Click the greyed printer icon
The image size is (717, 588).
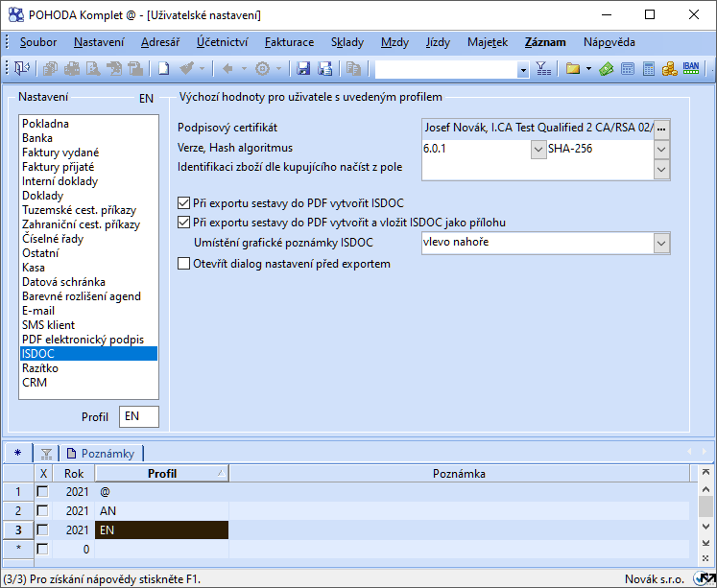72,68
